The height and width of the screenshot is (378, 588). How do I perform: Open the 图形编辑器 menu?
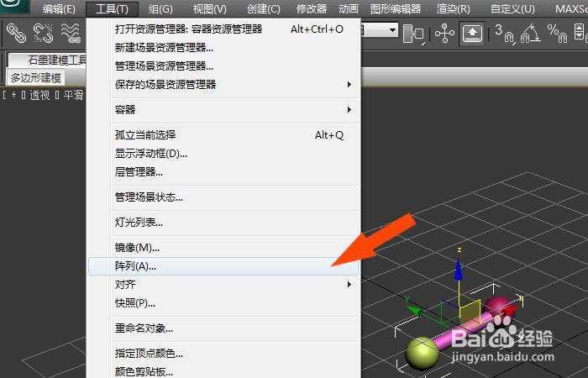(x=396, y=8)
